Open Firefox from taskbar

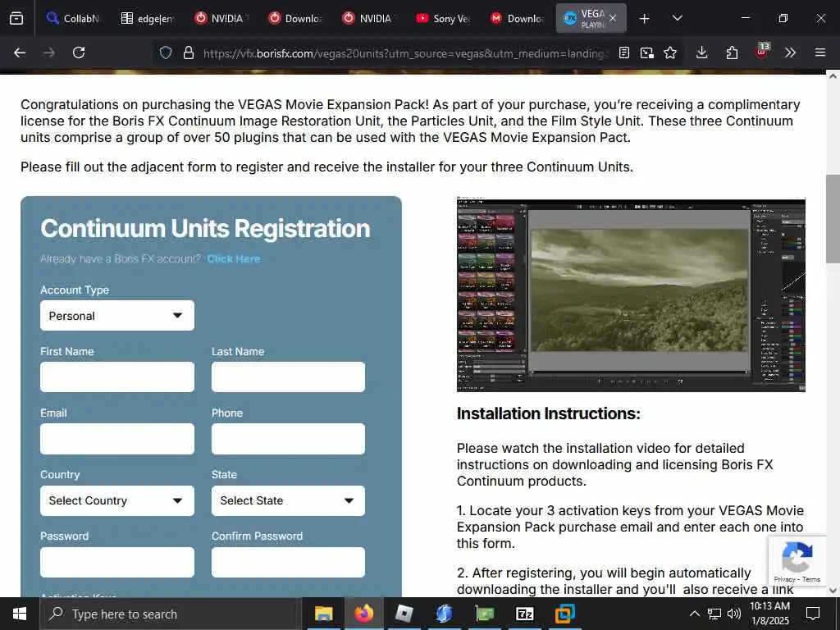click(x=363, y=614)
